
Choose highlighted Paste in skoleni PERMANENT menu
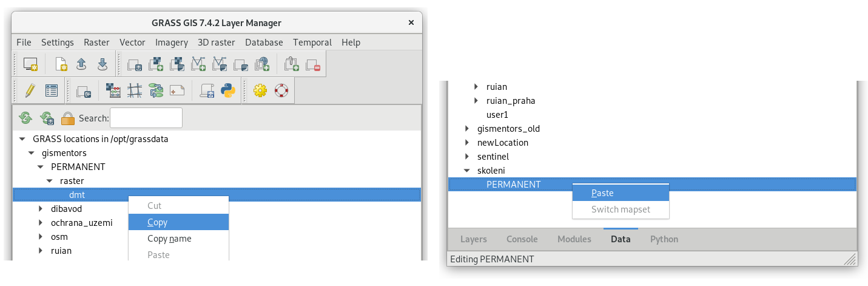click(621, 193)
